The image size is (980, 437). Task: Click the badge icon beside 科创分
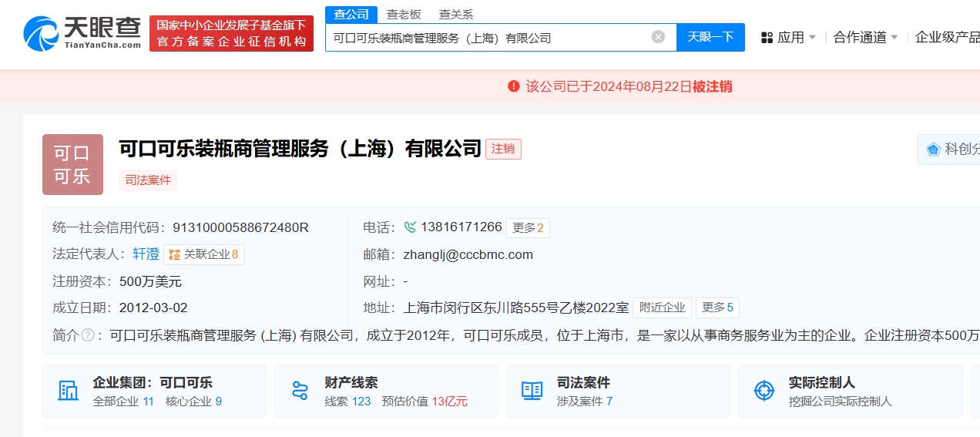[x=933, y=150]
